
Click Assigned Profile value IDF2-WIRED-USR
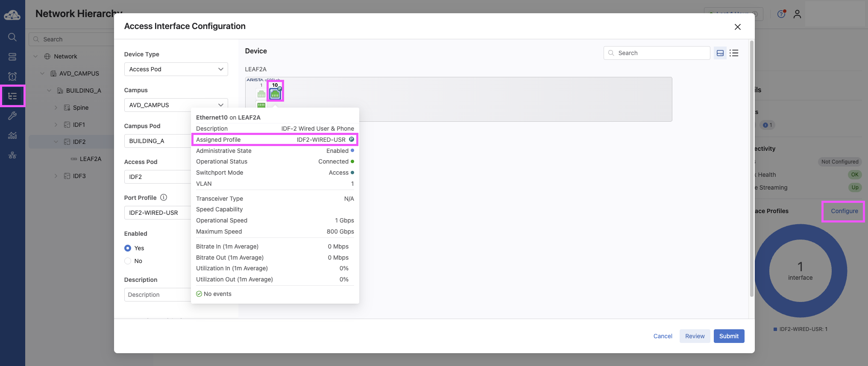pyautogui.click(x=321, y=140)
